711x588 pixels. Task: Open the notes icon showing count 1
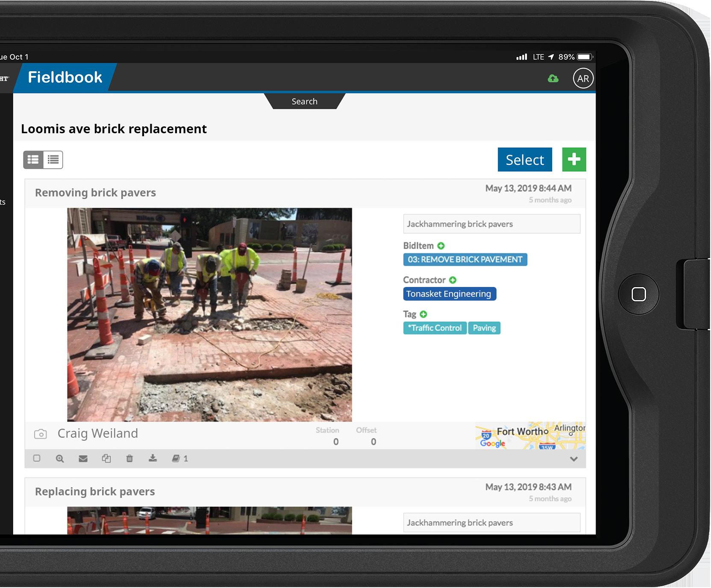[x=179, y=459]
